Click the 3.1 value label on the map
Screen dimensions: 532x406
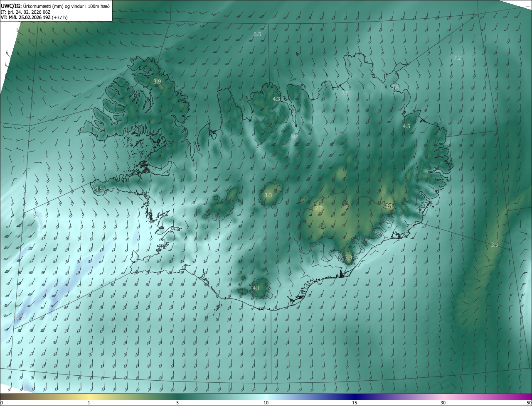tap(389, 206)
